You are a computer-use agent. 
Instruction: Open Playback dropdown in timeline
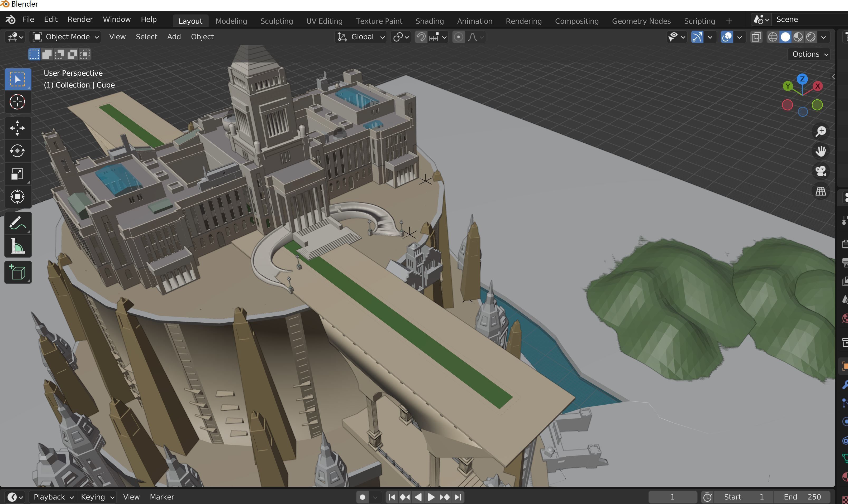[x=53, y=497]
